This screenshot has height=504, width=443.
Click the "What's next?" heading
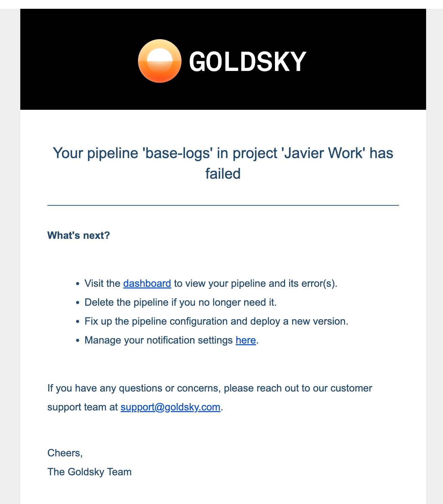point(79,235)
